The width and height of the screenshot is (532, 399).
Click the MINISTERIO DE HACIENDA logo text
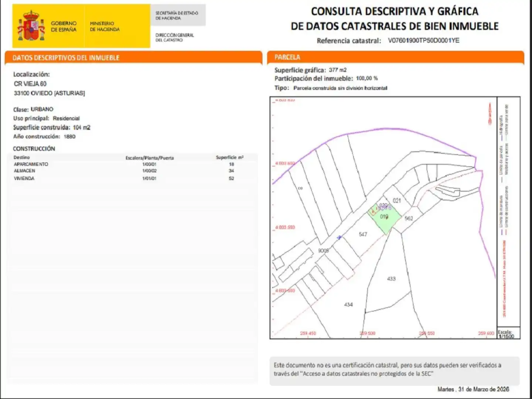(105, 26)
